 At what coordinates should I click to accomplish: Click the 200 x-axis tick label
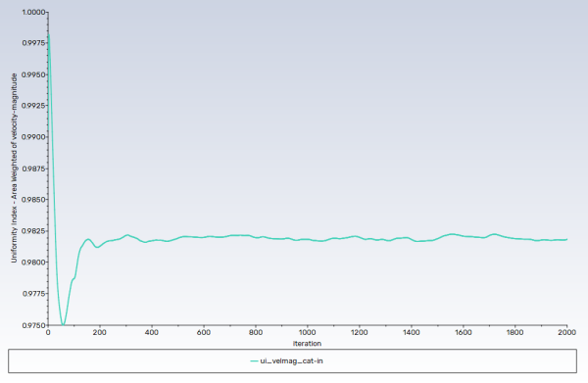point(100,332)
